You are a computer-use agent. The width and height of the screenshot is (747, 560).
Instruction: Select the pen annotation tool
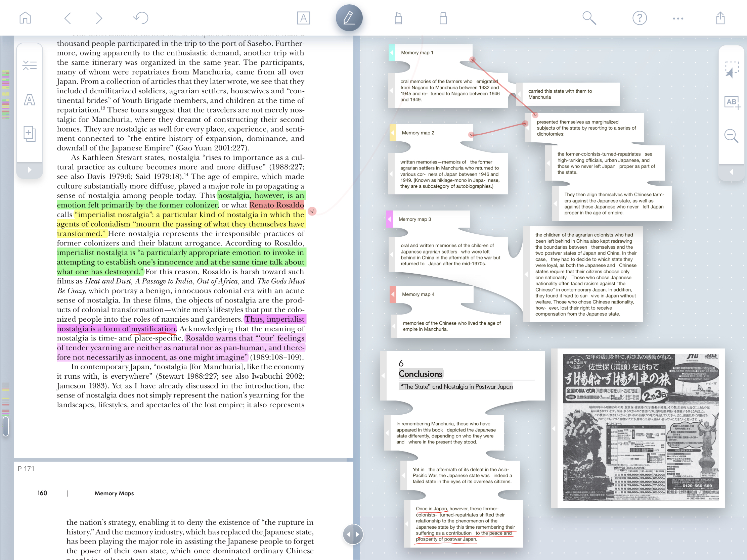pos(349,18)
